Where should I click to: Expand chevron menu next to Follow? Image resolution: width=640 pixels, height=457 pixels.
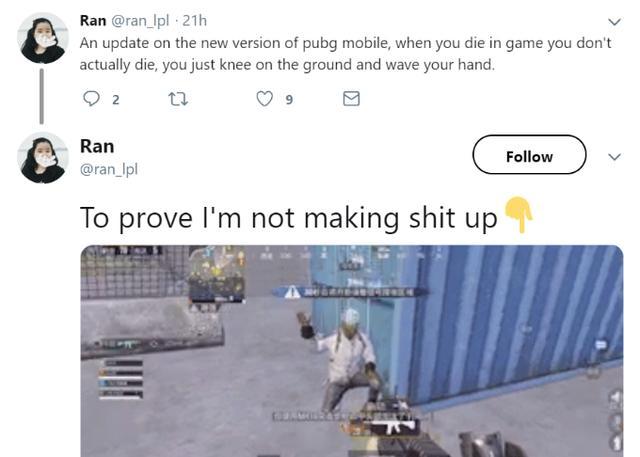(x=614, y=157)
